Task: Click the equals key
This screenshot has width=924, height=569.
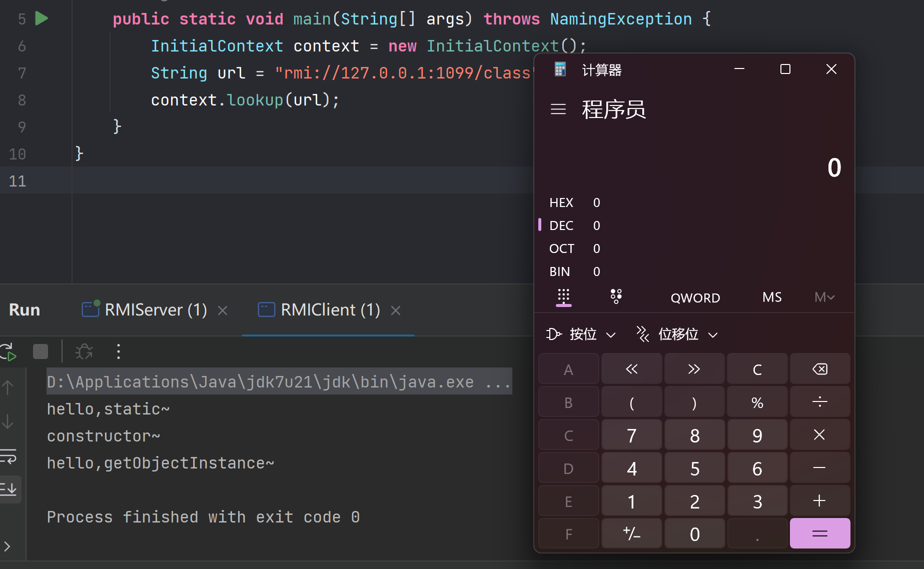Action: tap(820, 533)
